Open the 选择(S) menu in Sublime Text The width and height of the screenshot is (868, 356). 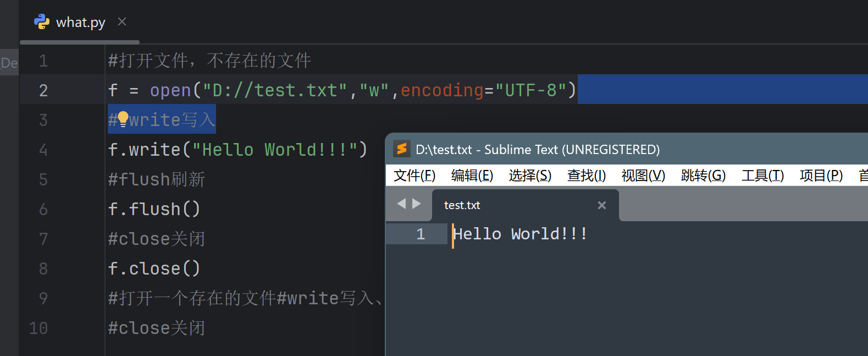530,176
